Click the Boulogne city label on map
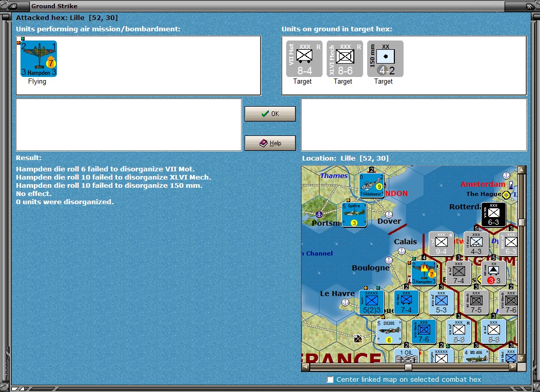540x392 pixels. tap(371, 268)
